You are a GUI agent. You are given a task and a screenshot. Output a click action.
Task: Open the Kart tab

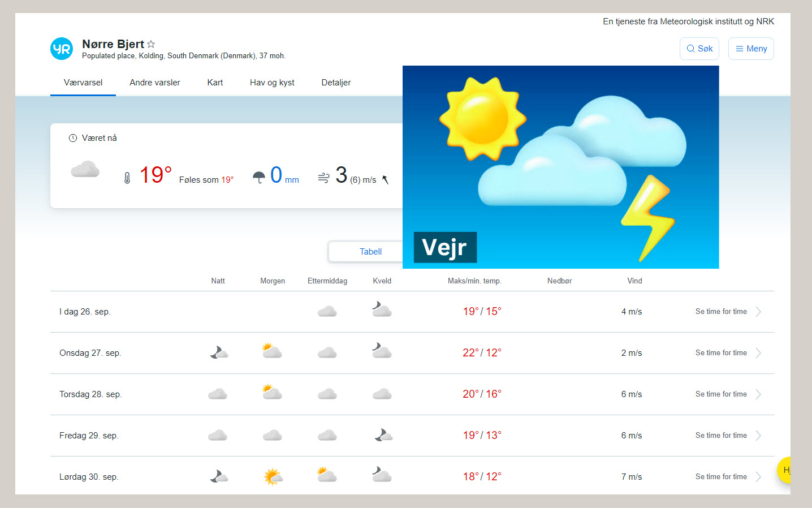pyautogui.click(x=215, y=83)
